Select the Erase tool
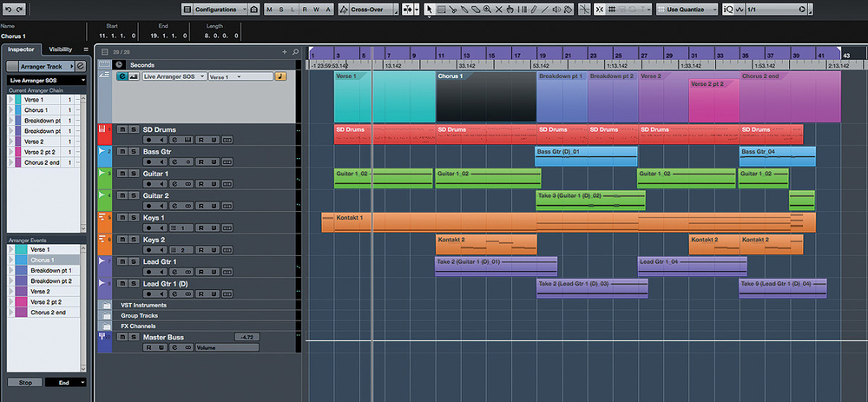 pyautogui.click(x=476, y=10)
